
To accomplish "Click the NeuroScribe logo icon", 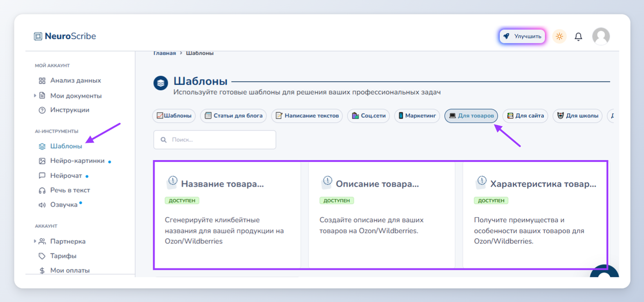I will tap(38, 37).
